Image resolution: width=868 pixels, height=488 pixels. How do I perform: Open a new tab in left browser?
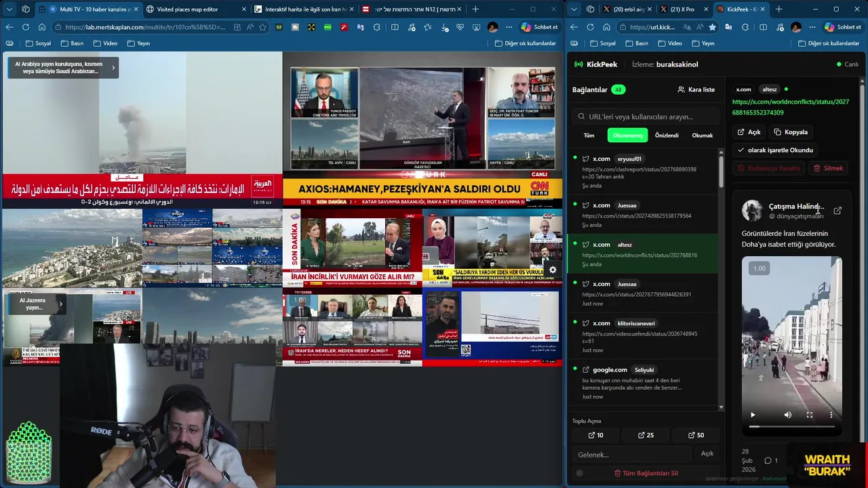[x=475, y=9]
